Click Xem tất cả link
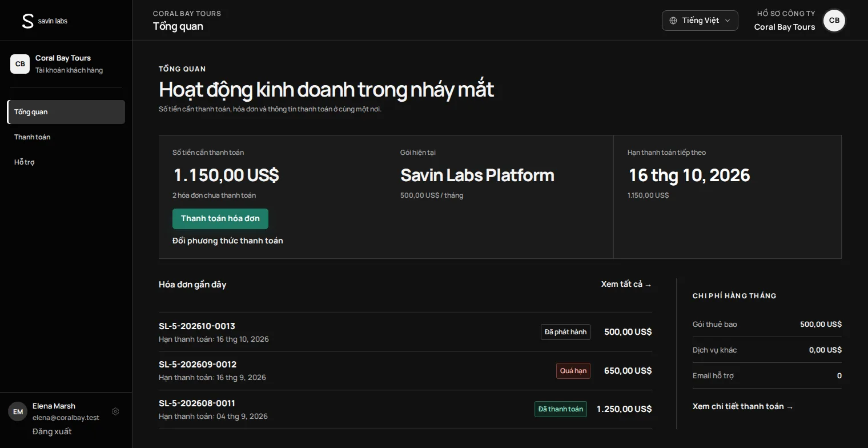Image resolution: width=868 pixels, height=448 pixels. [x=626, y=284]
